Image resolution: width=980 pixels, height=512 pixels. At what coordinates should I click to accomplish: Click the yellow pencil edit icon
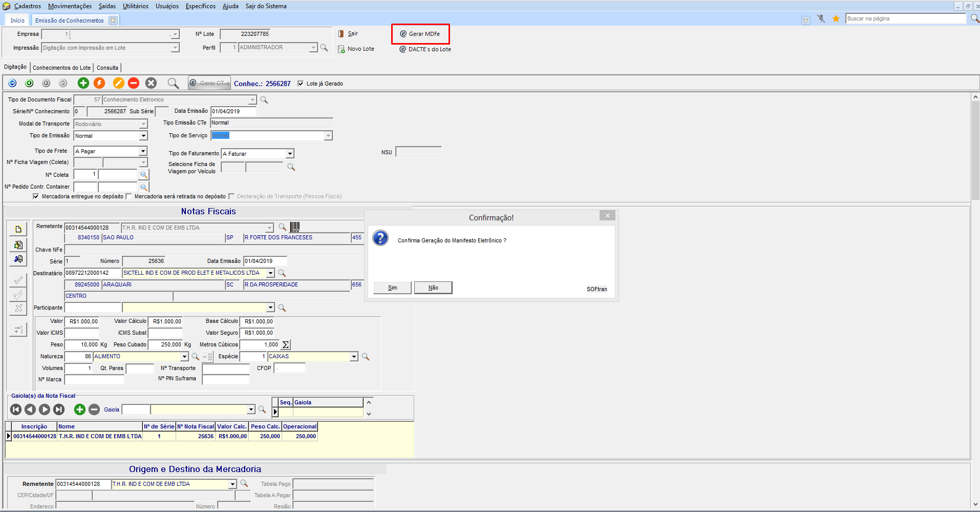point(118,83)
